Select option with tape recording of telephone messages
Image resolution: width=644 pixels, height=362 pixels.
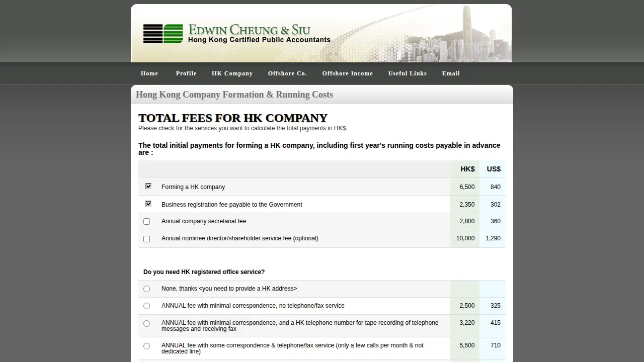coord(146,323)
